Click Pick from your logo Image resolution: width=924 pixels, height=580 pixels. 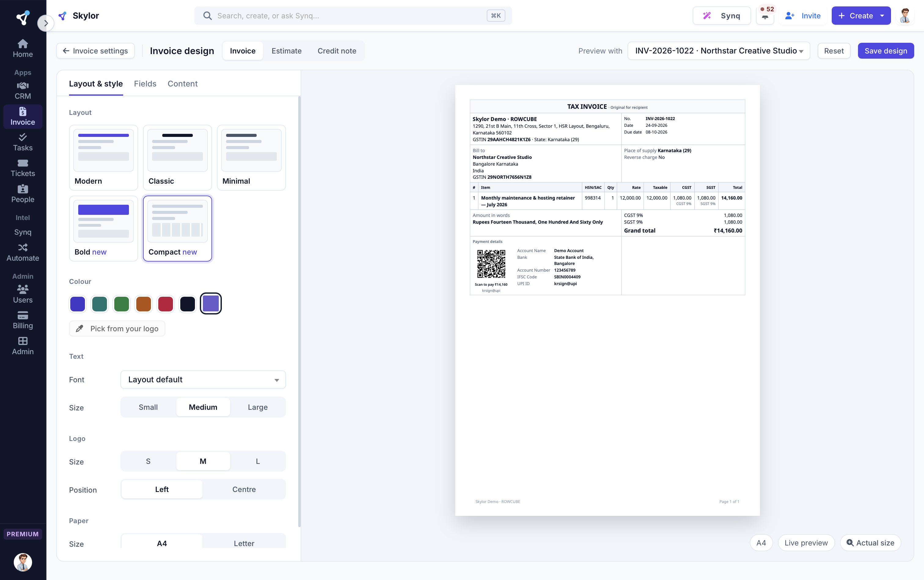117,329
